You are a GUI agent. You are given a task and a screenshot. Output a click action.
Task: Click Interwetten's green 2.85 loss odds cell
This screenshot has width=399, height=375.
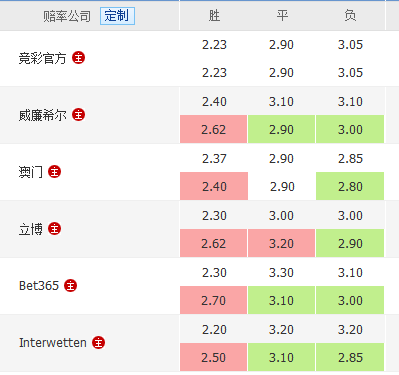[350, 357]
